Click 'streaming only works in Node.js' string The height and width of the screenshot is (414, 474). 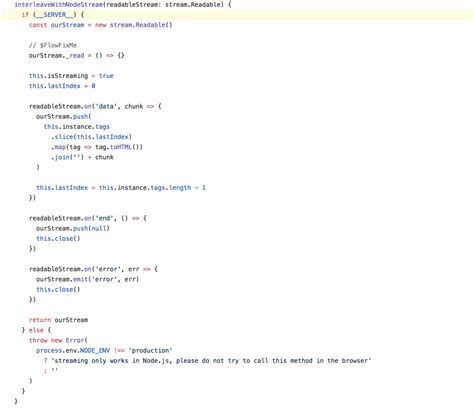coord(211,361)
